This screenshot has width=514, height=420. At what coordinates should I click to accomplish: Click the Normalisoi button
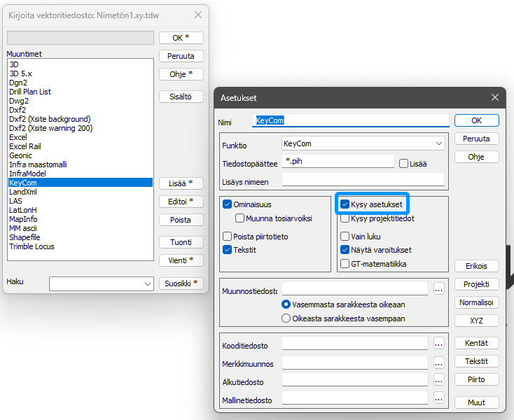tap(476, 303)
